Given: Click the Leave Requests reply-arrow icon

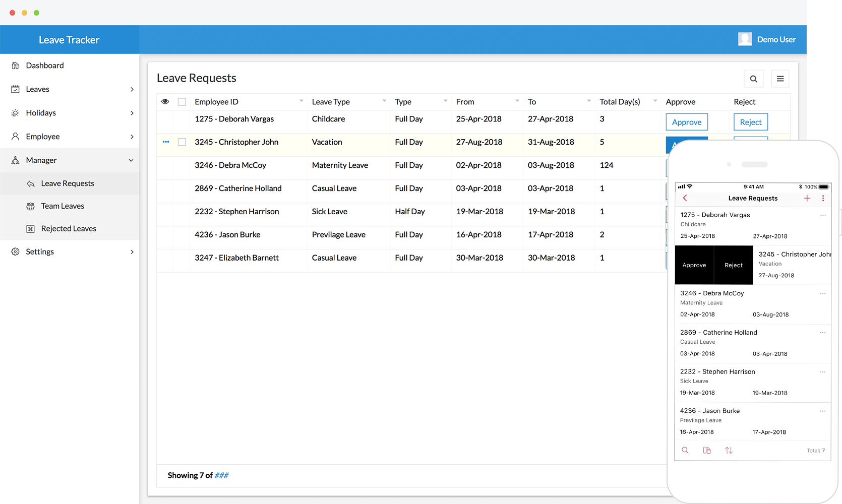Looking at the screenshot, I should click(x=30, y=183).
